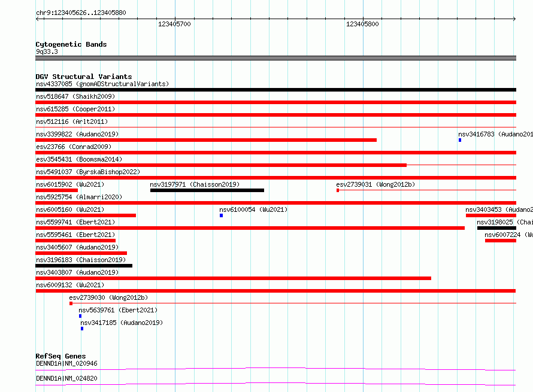Open the nsv6100054 (Wu2021) label
The width and height of the screenshot is (533, 392).
point(253,209)
